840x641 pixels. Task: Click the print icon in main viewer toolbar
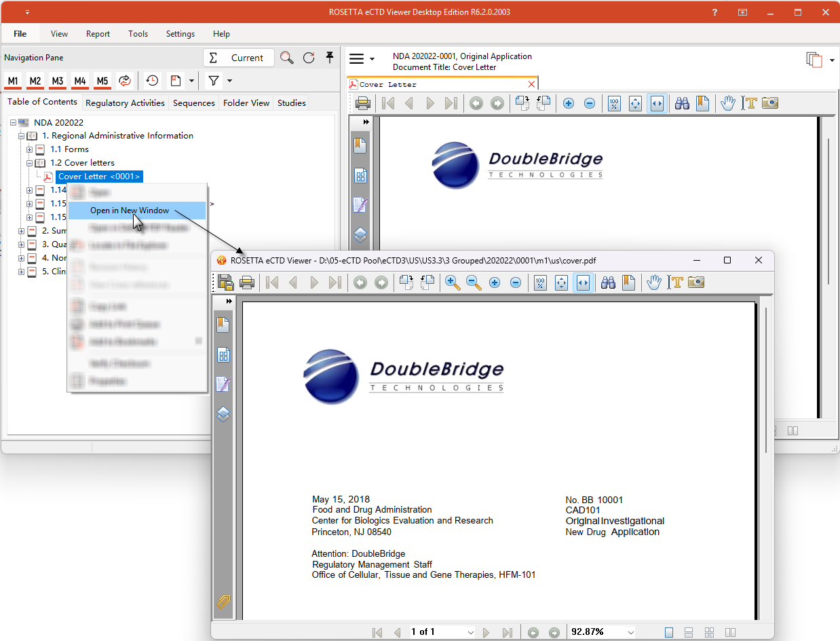pyautogui.click(x=363, y=103)
